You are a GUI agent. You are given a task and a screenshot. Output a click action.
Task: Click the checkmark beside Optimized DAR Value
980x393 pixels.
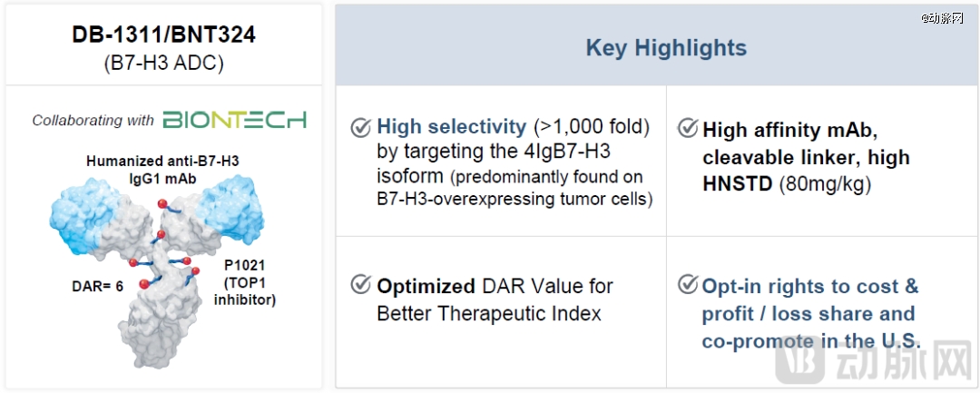click(x=360, y=285)
